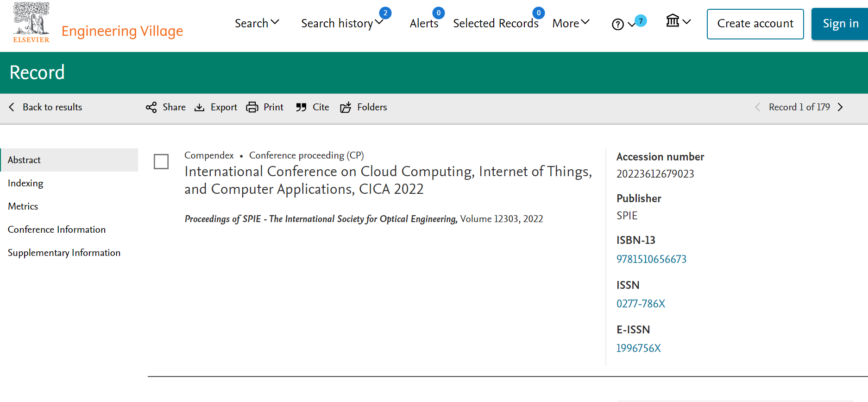Click the Record 1 of 179 counter
The width and height of the screenshot is (868, 402).
(799, 107)
